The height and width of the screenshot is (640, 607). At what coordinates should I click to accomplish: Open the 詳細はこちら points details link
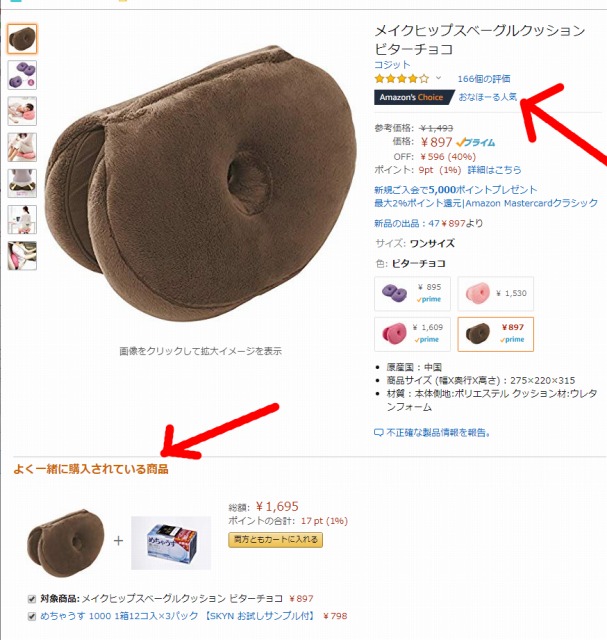pos(494,170)
